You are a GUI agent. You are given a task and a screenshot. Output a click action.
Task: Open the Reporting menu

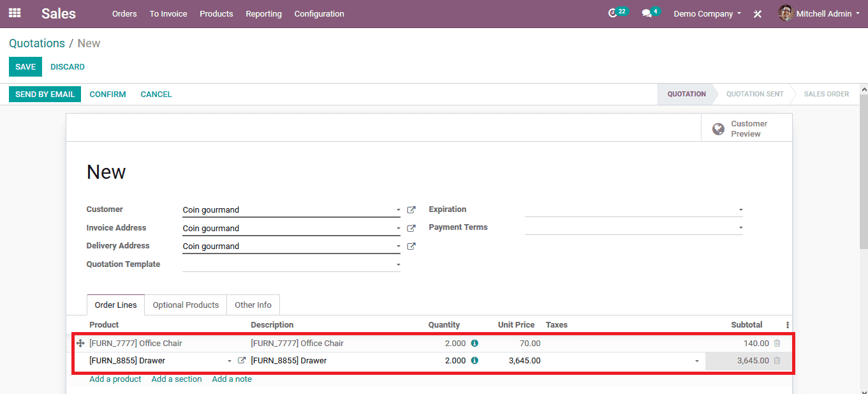263,13
